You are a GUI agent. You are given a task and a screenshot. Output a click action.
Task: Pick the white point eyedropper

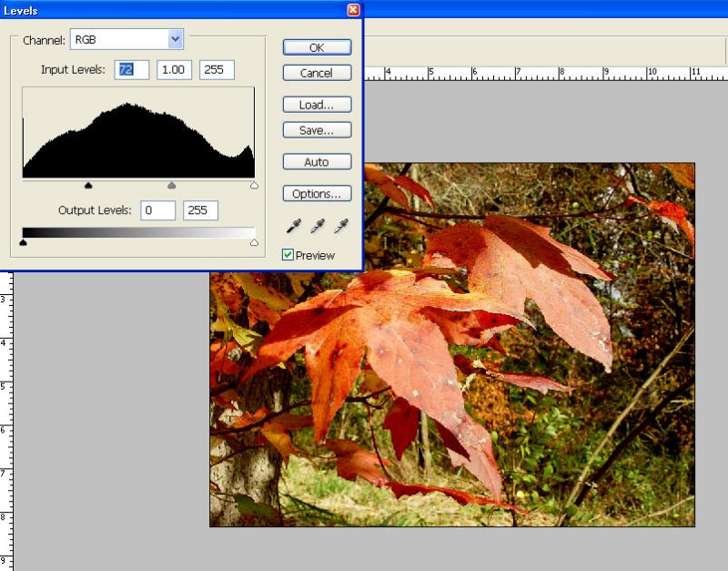(x=341, y=226)
